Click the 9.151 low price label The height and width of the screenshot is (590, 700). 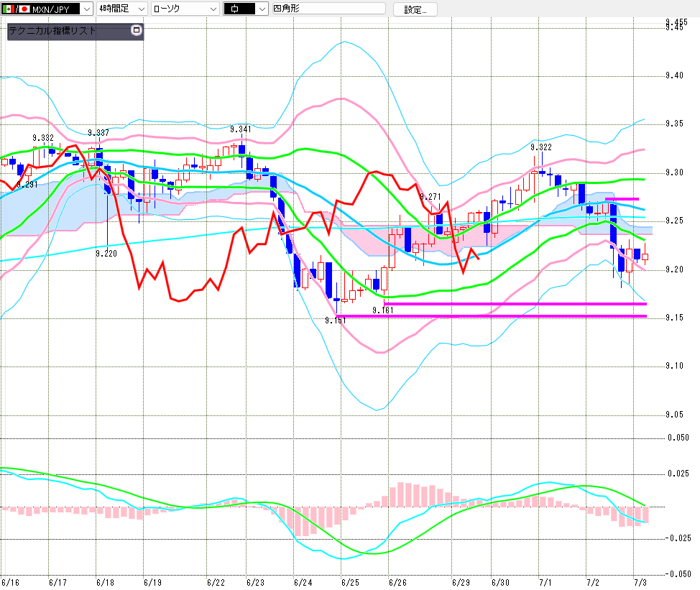click(x=336, y=321)
